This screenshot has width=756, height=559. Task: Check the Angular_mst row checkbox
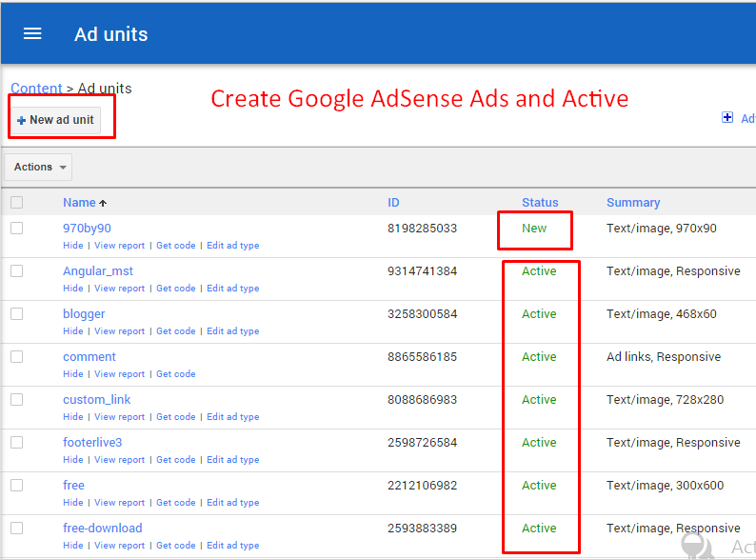(x=17, y=270)
